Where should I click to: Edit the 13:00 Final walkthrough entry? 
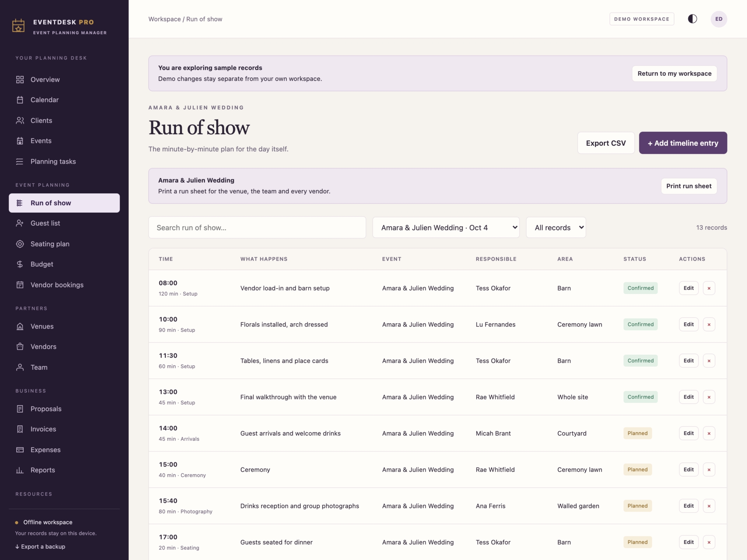[689, 397]
